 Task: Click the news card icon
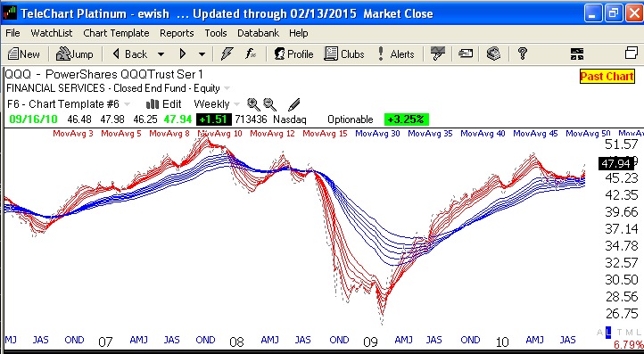pos(466,54)
